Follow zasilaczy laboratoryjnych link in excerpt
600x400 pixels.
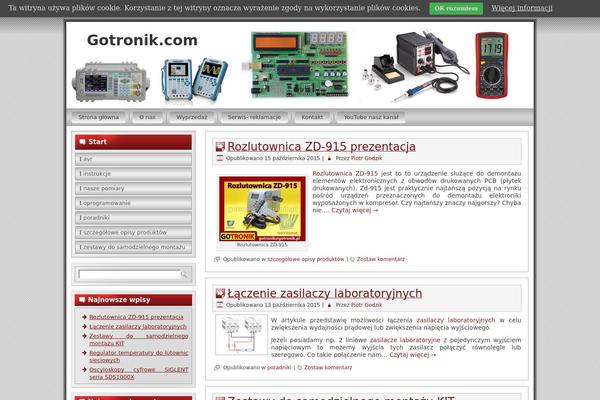(x=456, y=320)
